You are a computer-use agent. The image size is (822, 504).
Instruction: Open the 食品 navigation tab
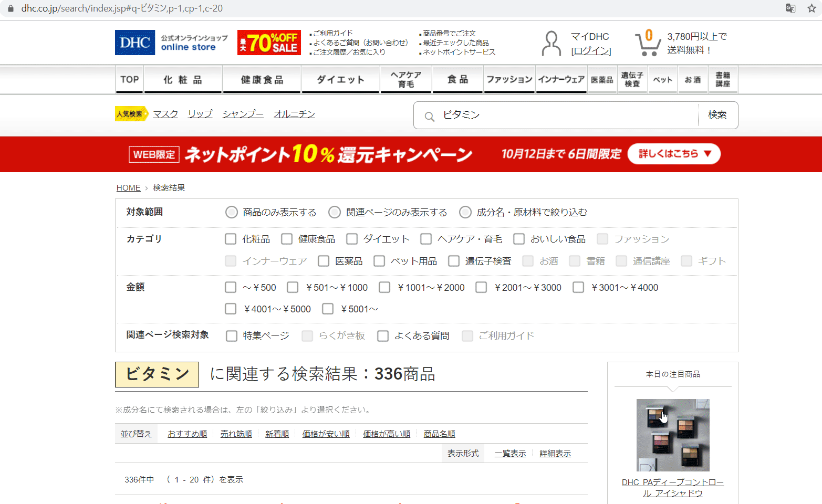coord(457,79)
